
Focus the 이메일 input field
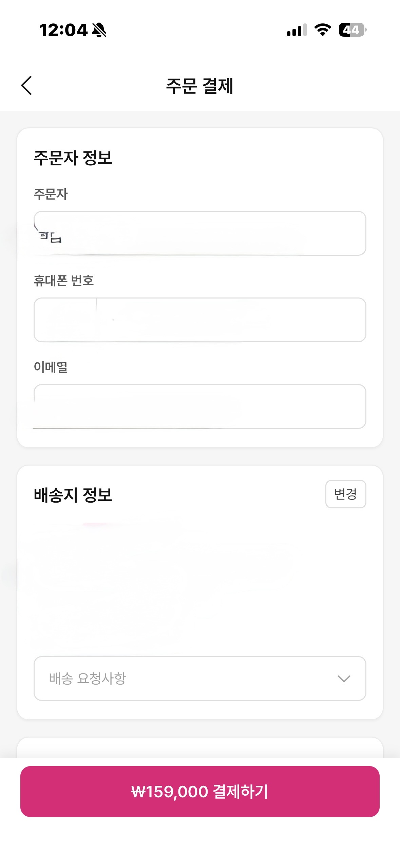coord(200,406)
